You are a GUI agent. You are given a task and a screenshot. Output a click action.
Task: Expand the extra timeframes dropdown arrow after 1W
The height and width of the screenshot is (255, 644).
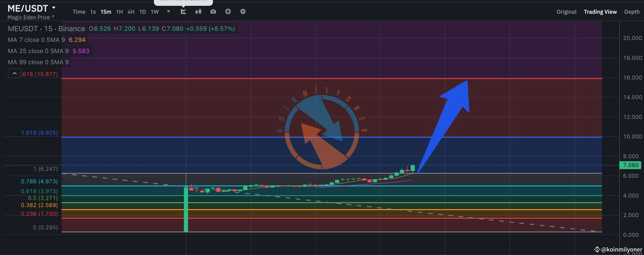pyautogui.click(x=168, y=11)
